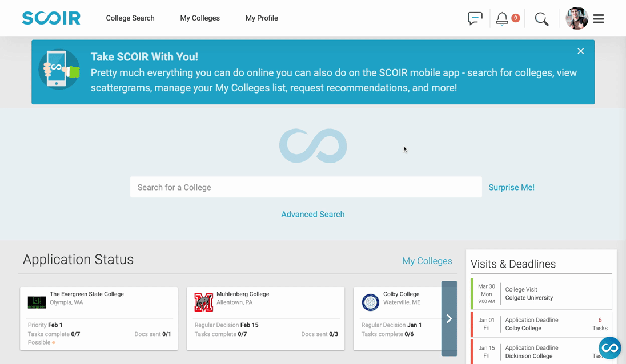The height and width of the screenshot is (364, 626).
Task: Click the Evergreen State College logo
Action: click(x=37, y=302)
